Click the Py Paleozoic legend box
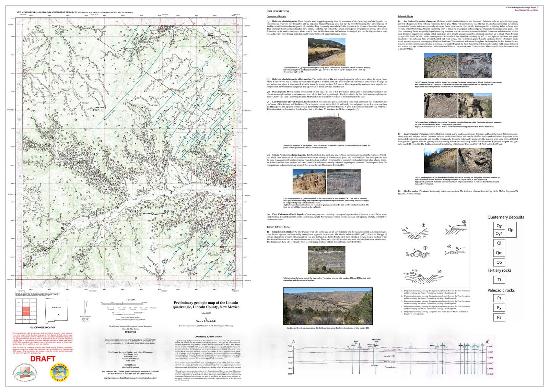549x392 pixels. point(499,308)
